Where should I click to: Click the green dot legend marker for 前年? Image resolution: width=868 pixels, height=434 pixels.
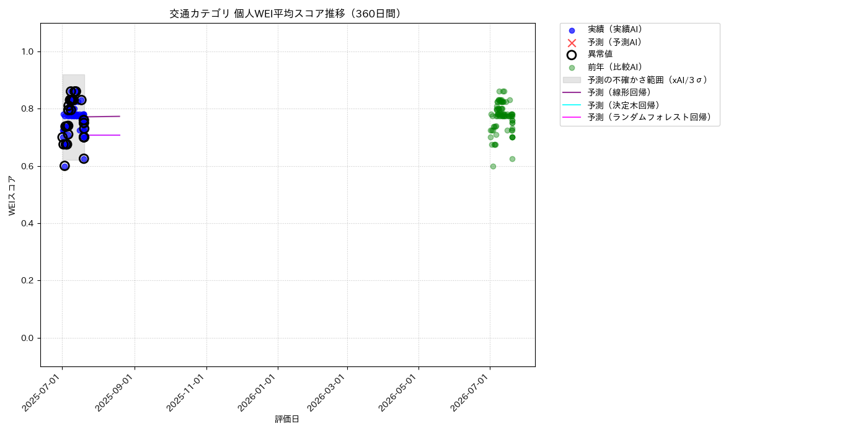(572, 68)
